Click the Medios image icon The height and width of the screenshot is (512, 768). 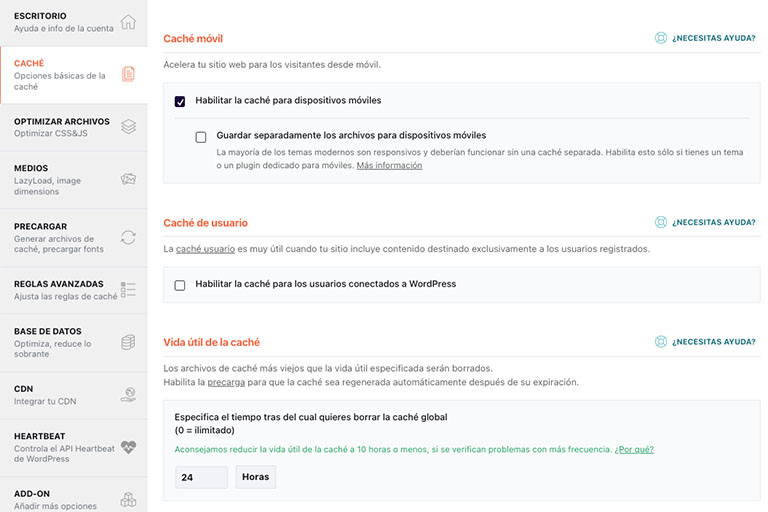click(x=128, y=179)
